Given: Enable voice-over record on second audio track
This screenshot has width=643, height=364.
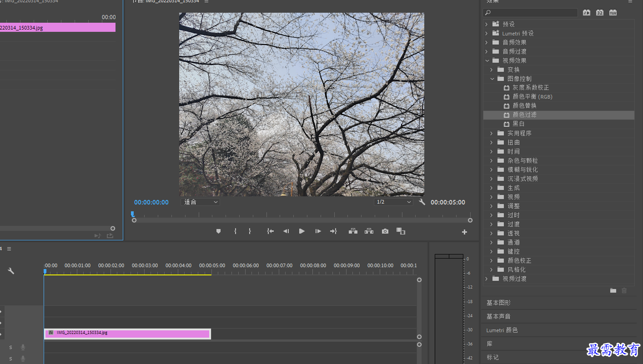Looking at the screenshot, I should click(23, 359).
